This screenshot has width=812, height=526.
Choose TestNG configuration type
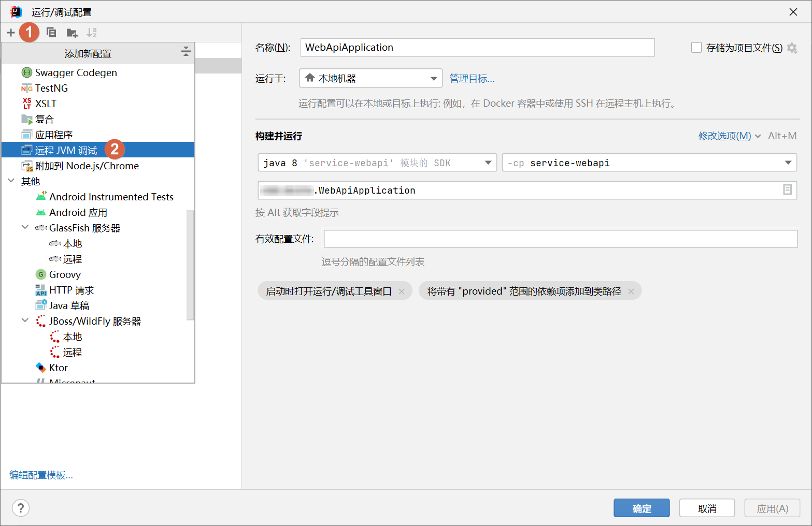(51, 88)
